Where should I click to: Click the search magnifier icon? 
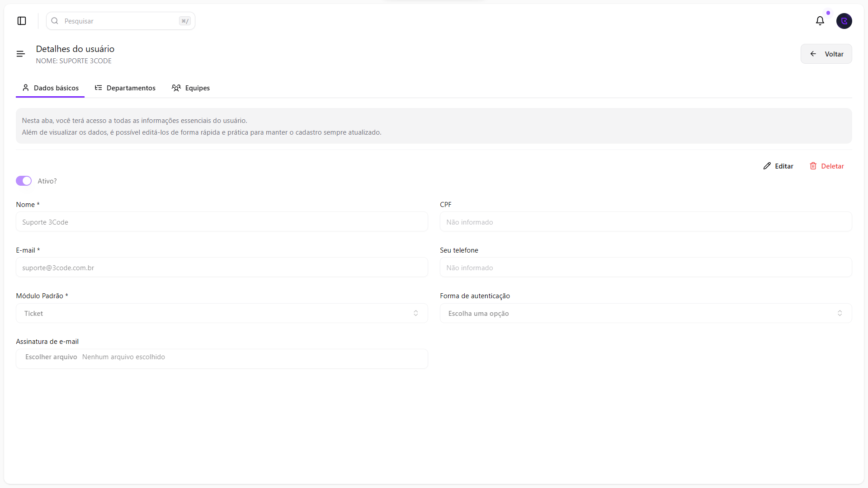pyautogui.click(x=55, y=21)
